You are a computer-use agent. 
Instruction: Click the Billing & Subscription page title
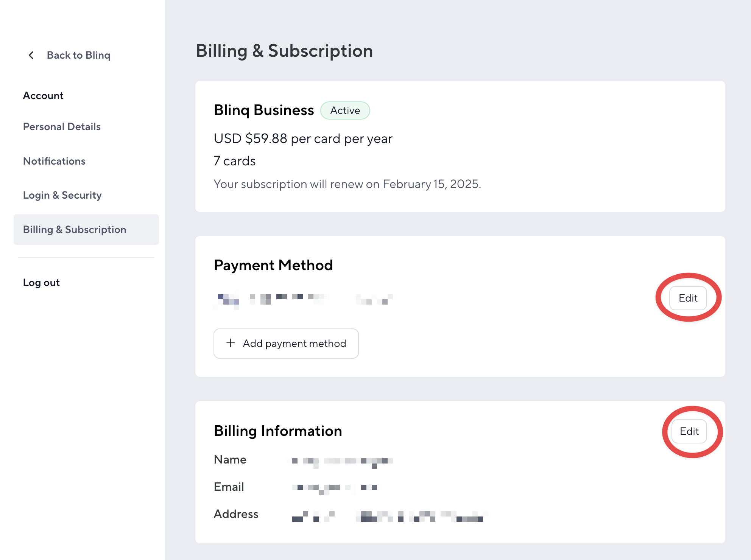pos(284,51)
